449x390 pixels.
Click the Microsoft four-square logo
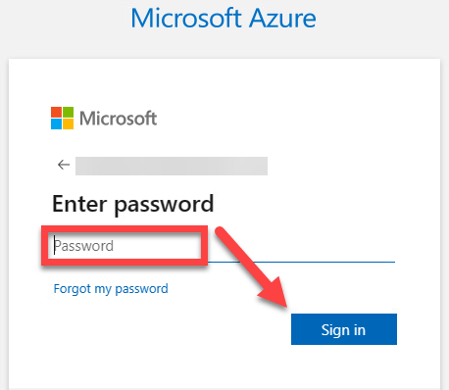(62, 118)
